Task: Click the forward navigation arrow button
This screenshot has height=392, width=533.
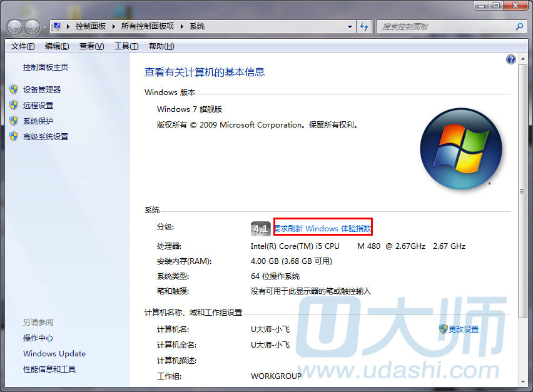Action: (x=32, y=27)
